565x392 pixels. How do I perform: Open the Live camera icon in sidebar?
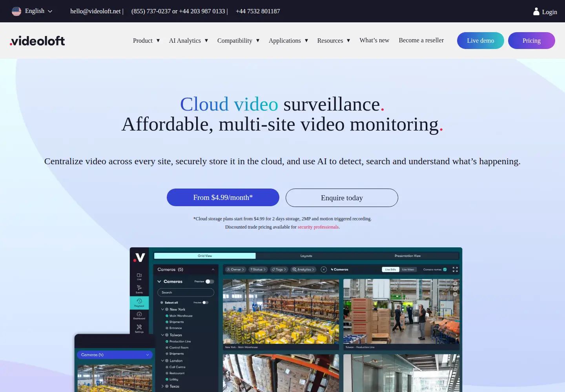pos(139,277)
